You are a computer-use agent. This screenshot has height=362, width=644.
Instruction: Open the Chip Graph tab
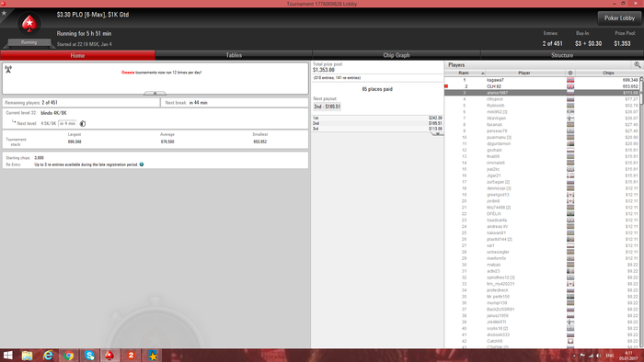tap(397, 55)
